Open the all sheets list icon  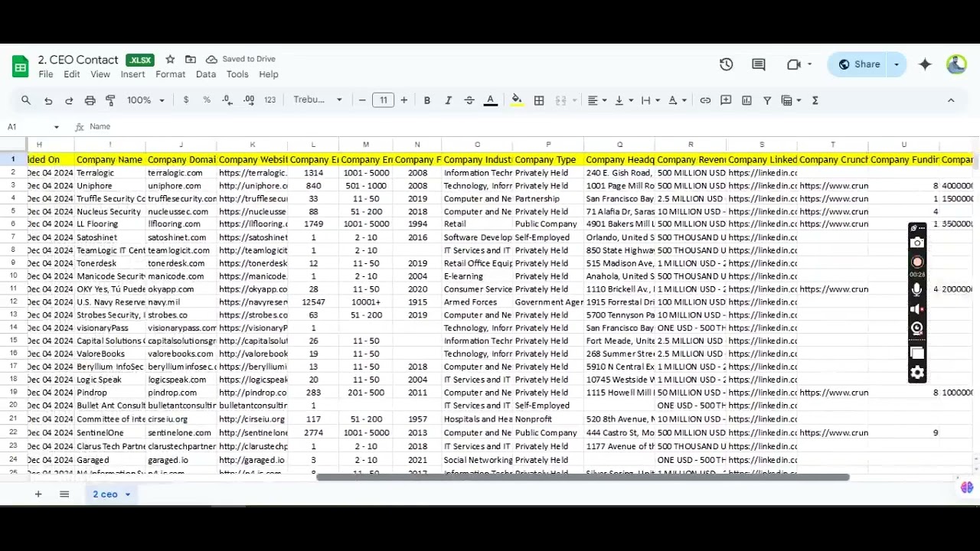point(64,494)
